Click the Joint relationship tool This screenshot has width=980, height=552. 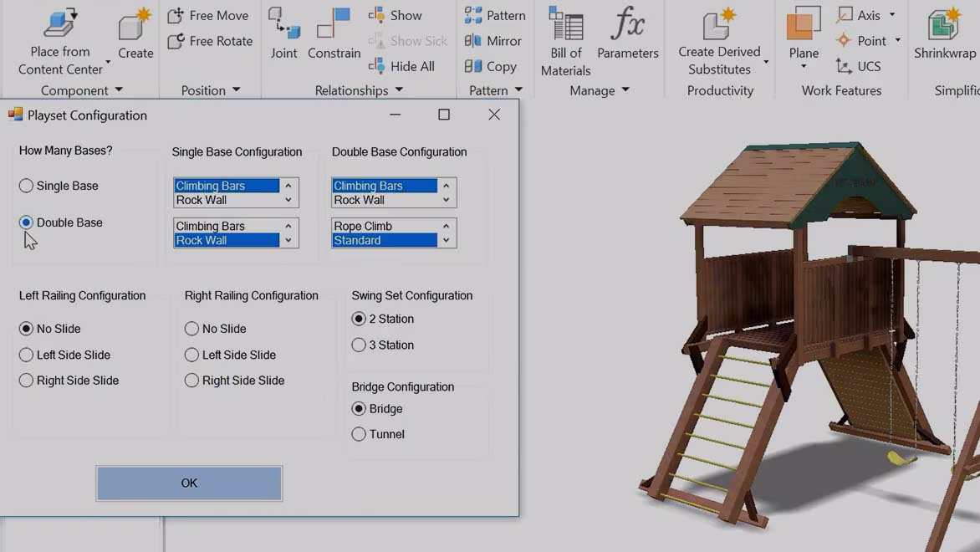(x=283, y=33)
